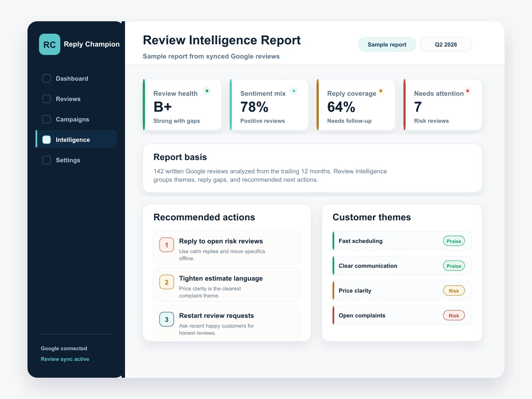Open Settings from the sidebar
Image resolution: width=532 pixels, height=399 pixels.
[x=76, y=160]
